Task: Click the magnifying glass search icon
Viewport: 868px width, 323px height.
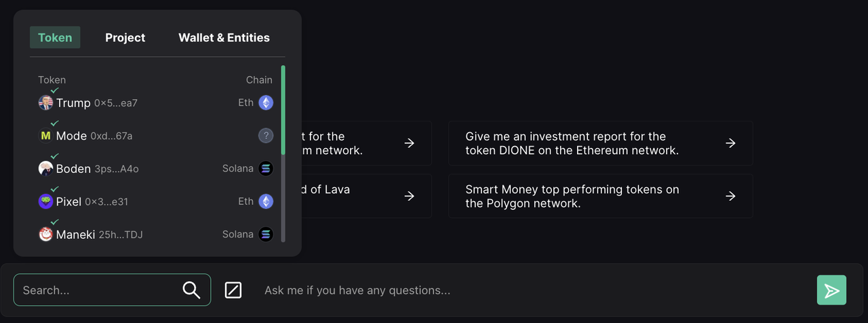Action: (x=191, y=290)
